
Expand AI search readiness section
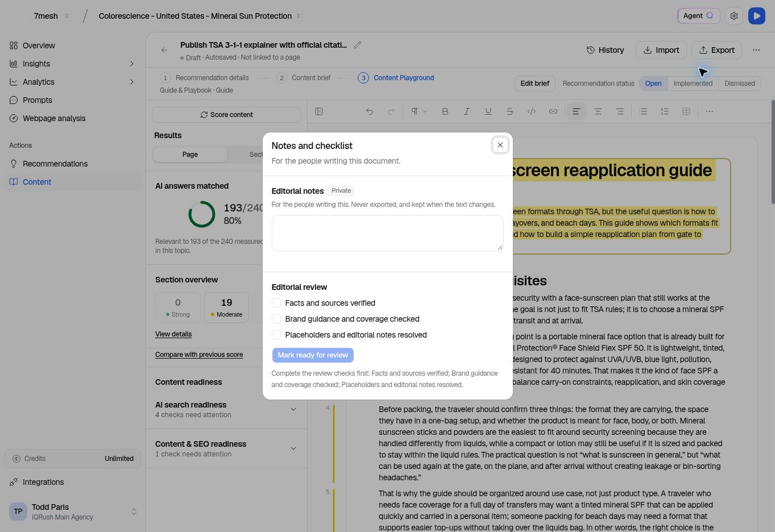(293, 409)
